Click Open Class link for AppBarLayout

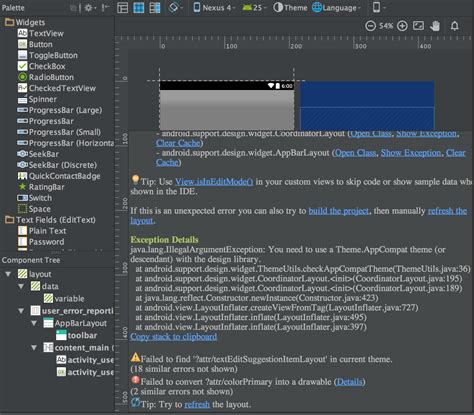tap(355, 153)
